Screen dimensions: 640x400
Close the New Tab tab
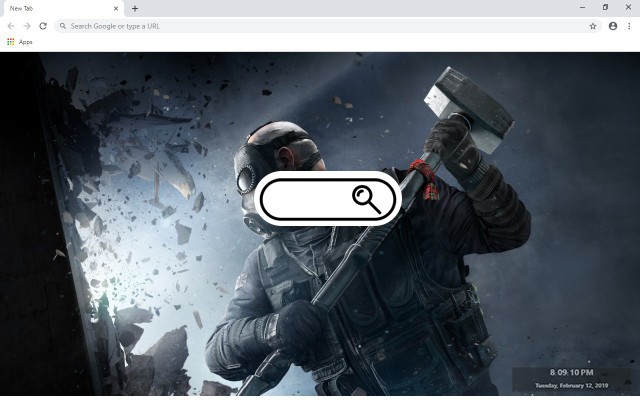pos(116,8)
